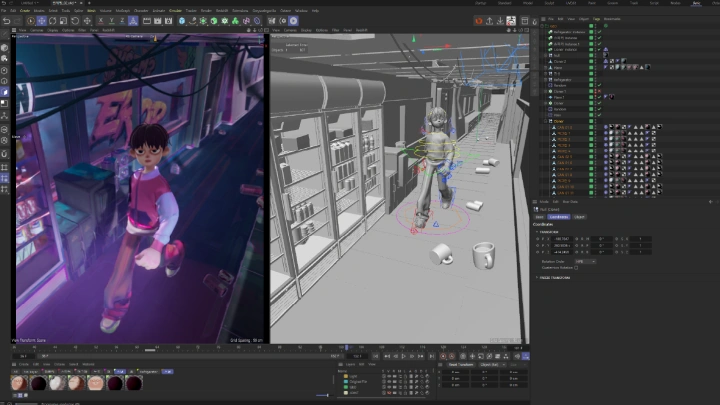Click the Undo arrow in the top toolbar
The width and height of the screenshot is (720, 405).
[x=7, y=20]
